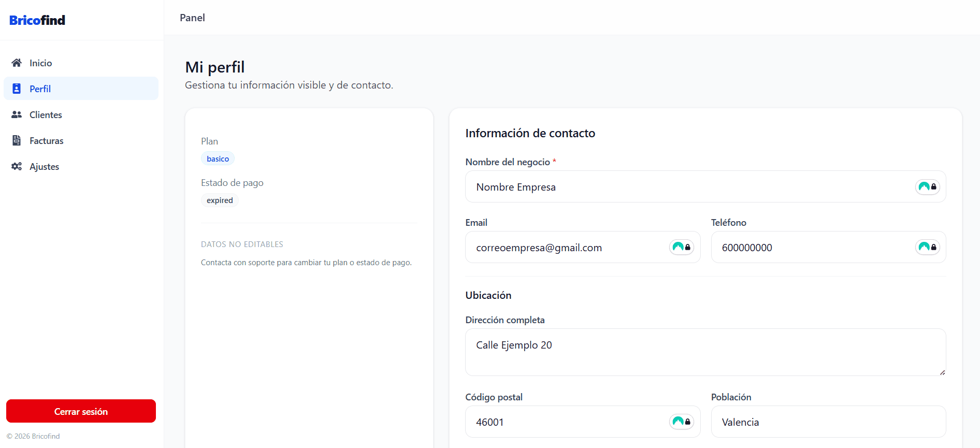Click the Facturas invoice icon

point(17,140)
